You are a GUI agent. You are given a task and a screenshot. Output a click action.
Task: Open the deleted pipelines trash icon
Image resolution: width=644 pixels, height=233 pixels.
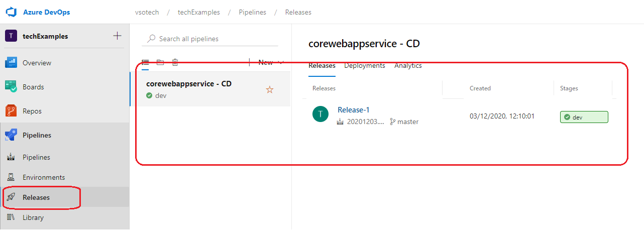pyautogui.click(x=175, y=62)
